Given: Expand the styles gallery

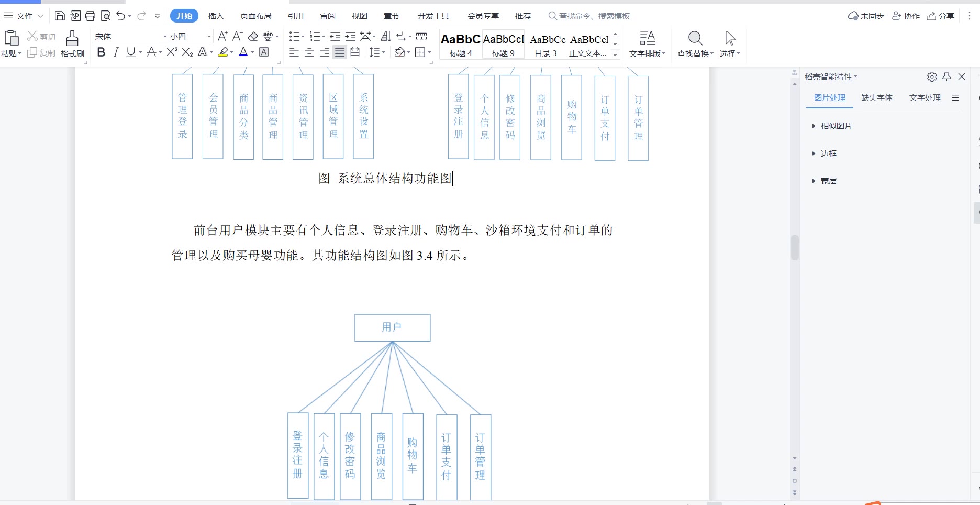Looking at the screenshot, I should pos(615,54).
